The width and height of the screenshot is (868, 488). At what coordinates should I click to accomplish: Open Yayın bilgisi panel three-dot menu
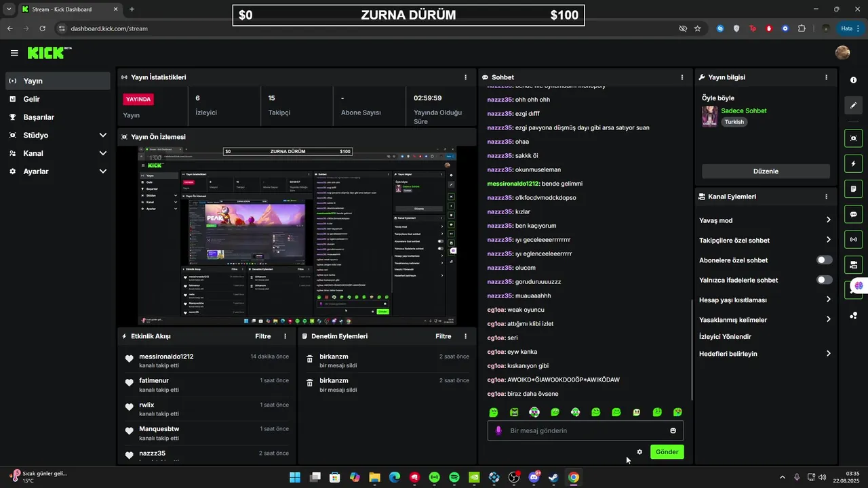(826, 77)
